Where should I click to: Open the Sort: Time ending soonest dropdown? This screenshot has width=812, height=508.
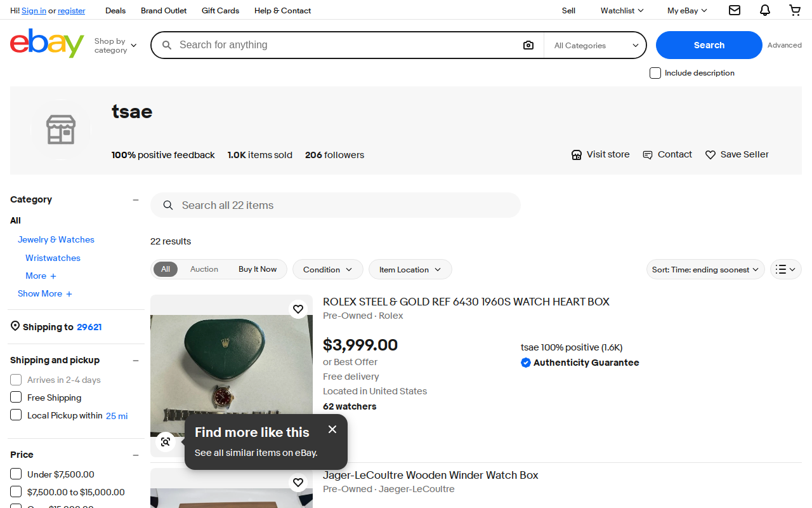(x=705, y=269)
